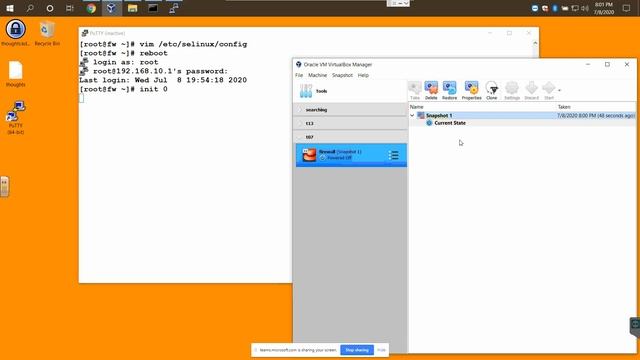Maximize the VirtualBox Manager window

(607, 64)
